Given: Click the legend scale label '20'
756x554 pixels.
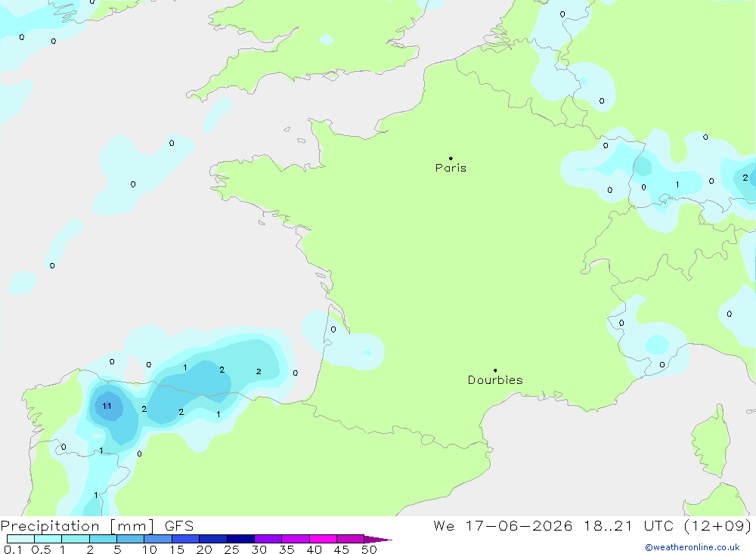Looking at the screenshot, I should coord(204,549).
